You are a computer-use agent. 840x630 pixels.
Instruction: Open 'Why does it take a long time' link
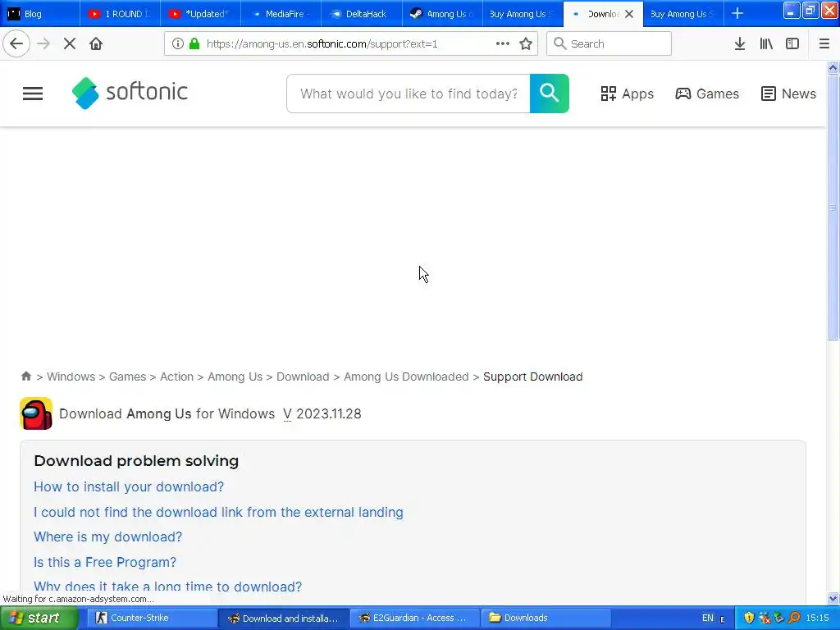167,587
